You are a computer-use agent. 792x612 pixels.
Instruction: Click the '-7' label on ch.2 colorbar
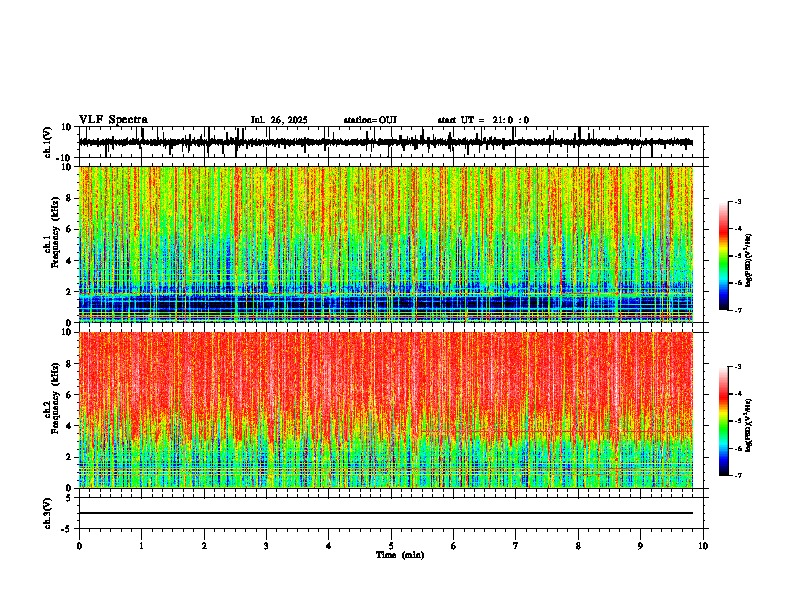point(737,475)
